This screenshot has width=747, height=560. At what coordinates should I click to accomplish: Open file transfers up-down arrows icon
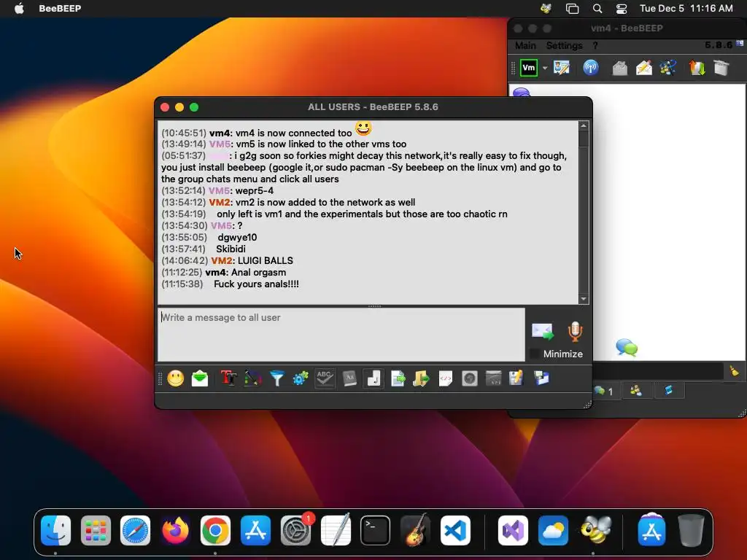click(697, 68)
